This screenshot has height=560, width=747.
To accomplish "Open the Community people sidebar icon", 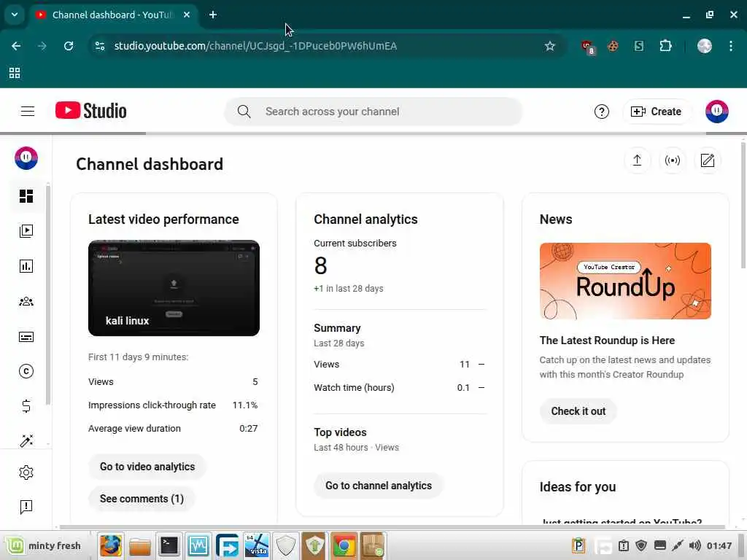I will (26, 301).
